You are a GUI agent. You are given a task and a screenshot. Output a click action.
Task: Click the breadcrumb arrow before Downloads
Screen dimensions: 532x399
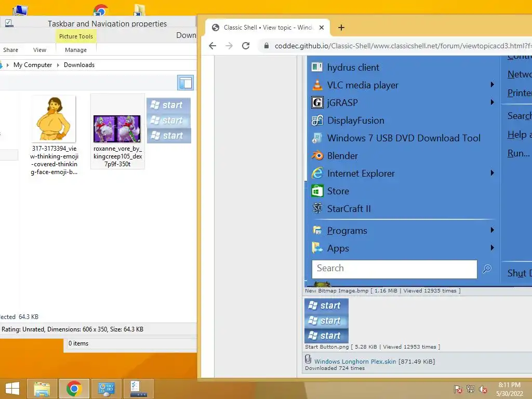(58, 65)
